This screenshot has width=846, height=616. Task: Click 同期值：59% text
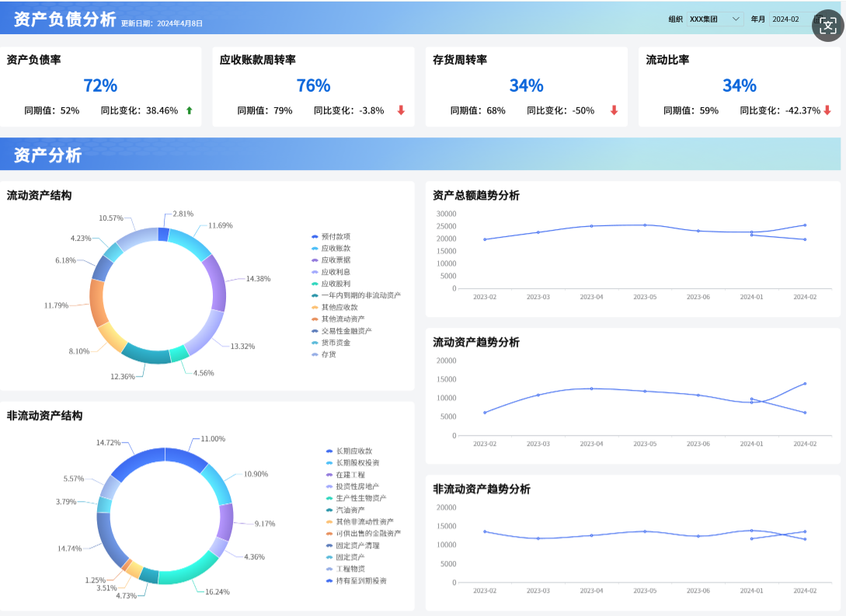point(691,110)
